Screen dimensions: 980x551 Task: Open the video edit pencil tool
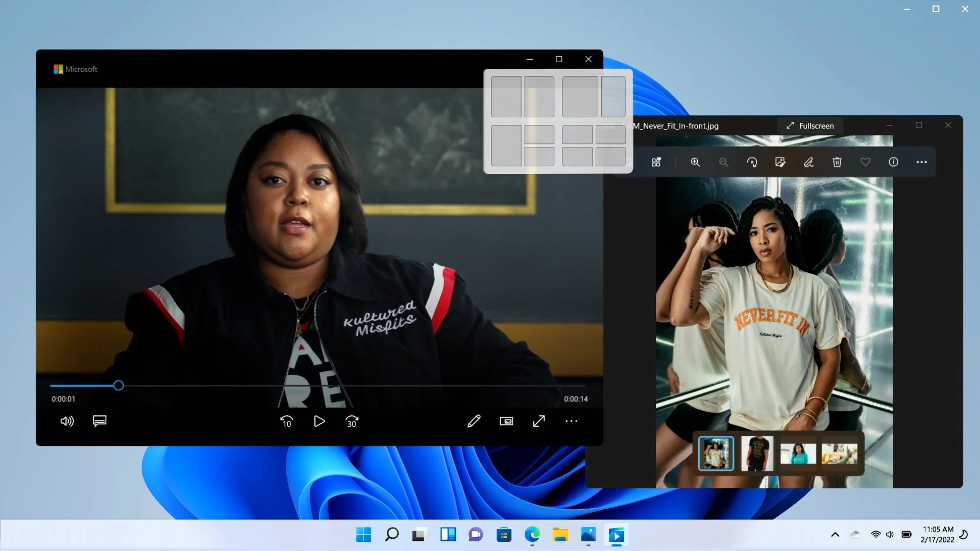point(474,421)
